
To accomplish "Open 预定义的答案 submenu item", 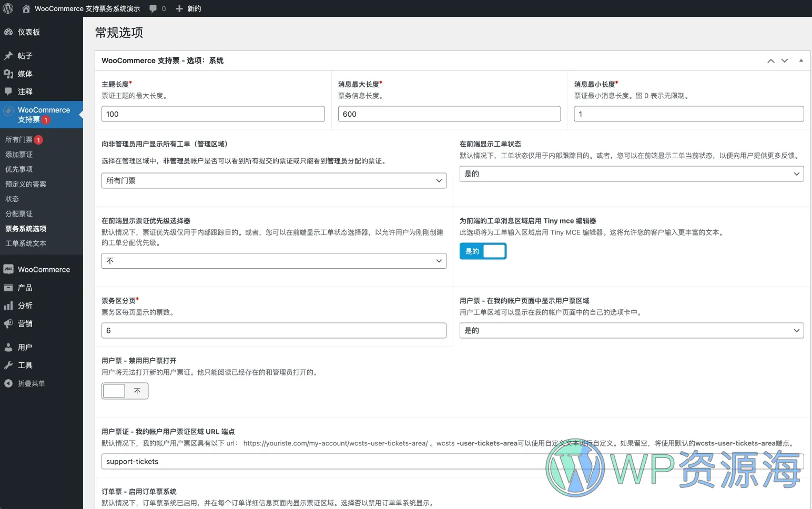I will (26, 184).
